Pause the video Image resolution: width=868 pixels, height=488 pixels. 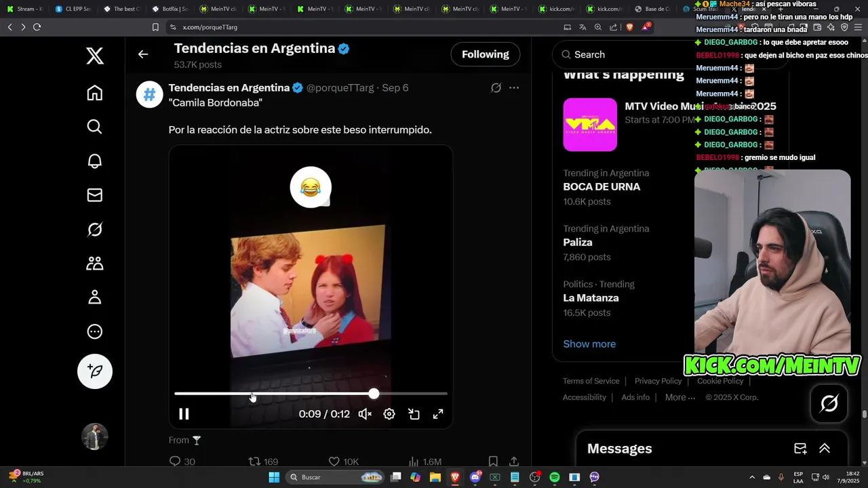click(x=184, y=414)
